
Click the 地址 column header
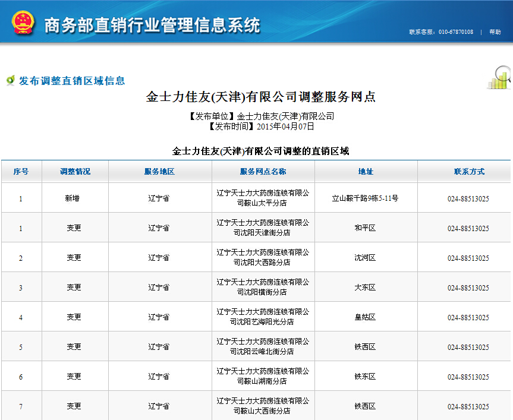[366, 172]
